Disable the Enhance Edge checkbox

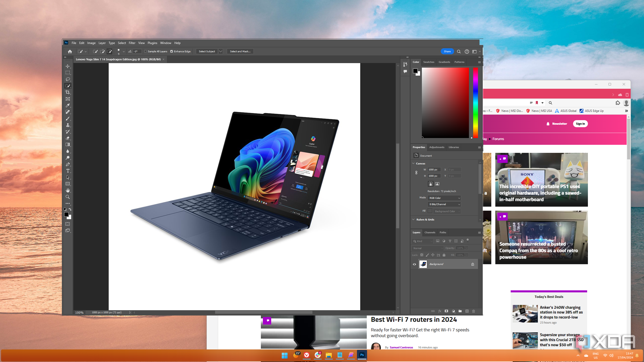click(172, 52)
